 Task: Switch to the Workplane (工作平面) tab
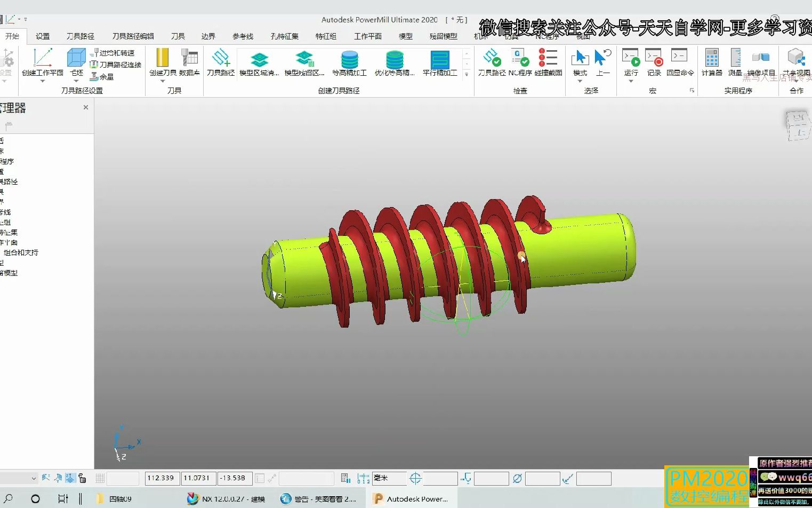coord(368,36)
